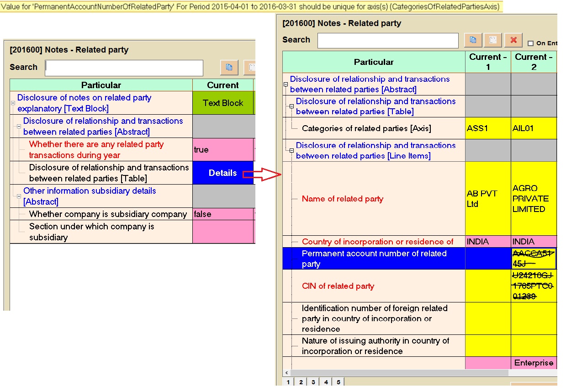Open the green Text Block cell
The height and width of the screenshot is (392, 582).
click(222, 103)
